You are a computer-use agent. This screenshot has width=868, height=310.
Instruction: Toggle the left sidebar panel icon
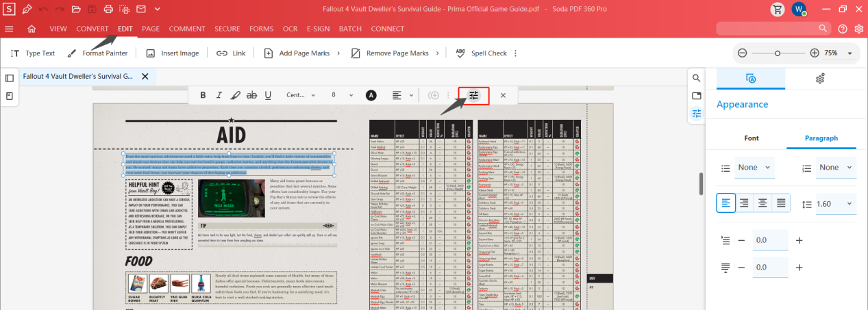coord(10,78)
